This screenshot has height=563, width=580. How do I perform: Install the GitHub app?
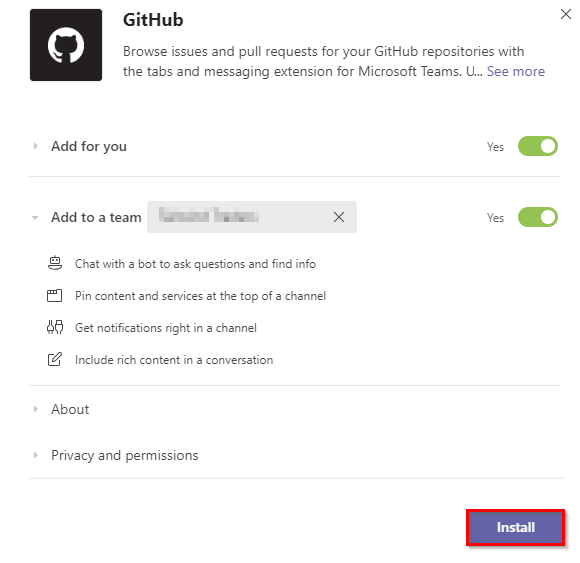click(515, 527)
